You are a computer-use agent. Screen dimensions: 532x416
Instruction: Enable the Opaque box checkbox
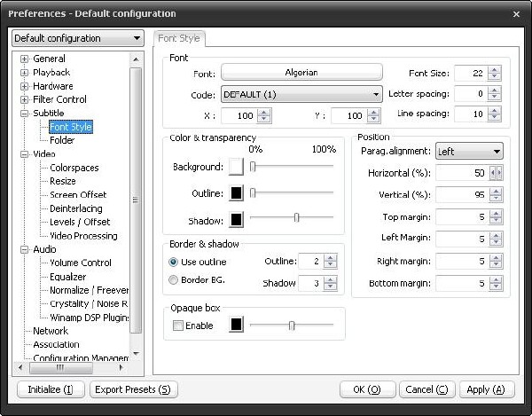[178, 326]
